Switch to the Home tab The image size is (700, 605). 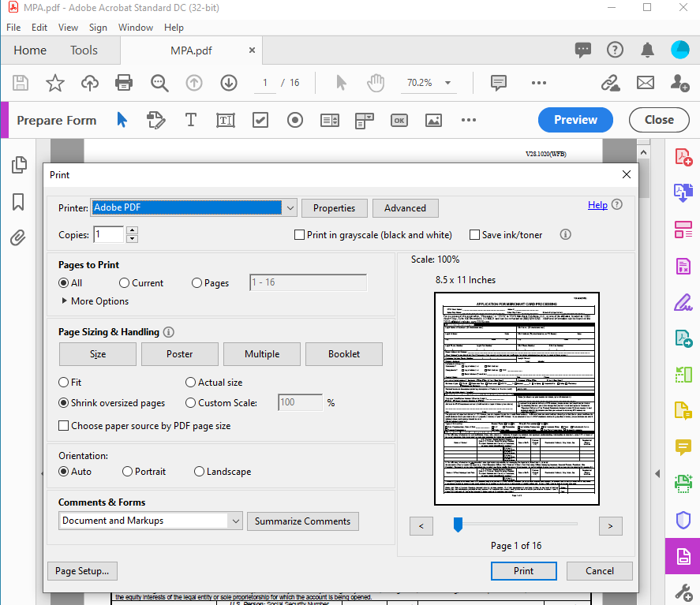[x=30, y=50]
